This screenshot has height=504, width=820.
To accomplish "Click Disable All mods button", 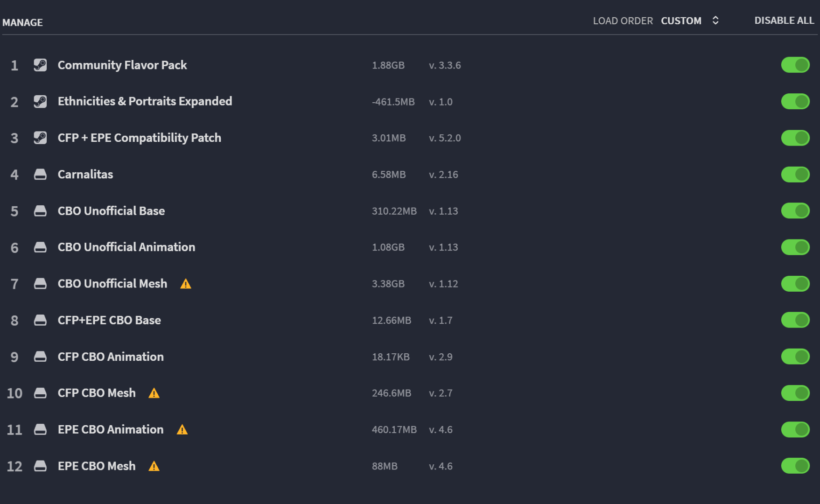I will click(784, 21).
